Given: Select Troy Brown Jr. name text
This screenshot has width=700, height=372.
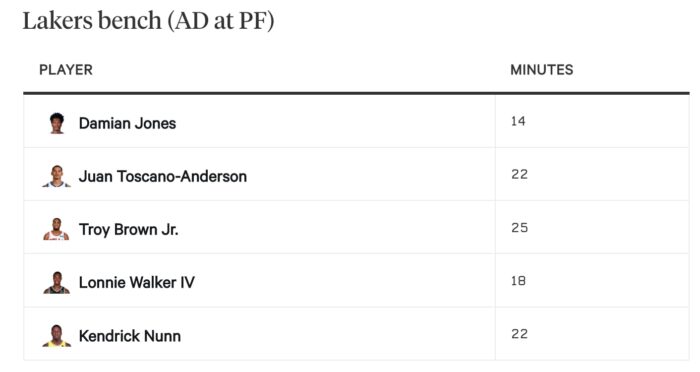Looking at the screenshot, I should coord(129,230).
